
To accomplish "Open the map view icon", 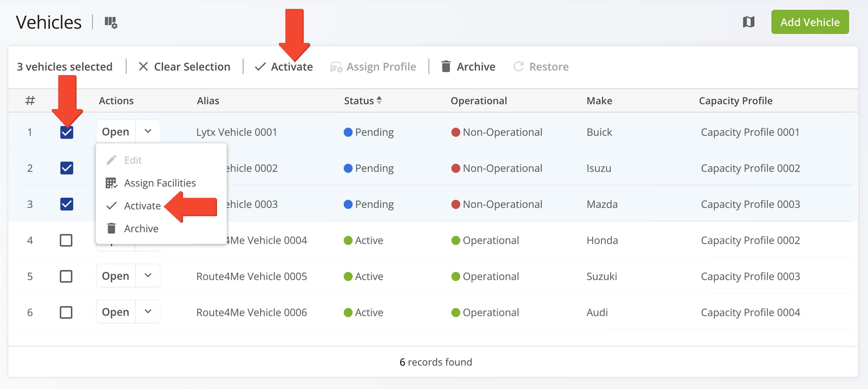I will [748, 22].
